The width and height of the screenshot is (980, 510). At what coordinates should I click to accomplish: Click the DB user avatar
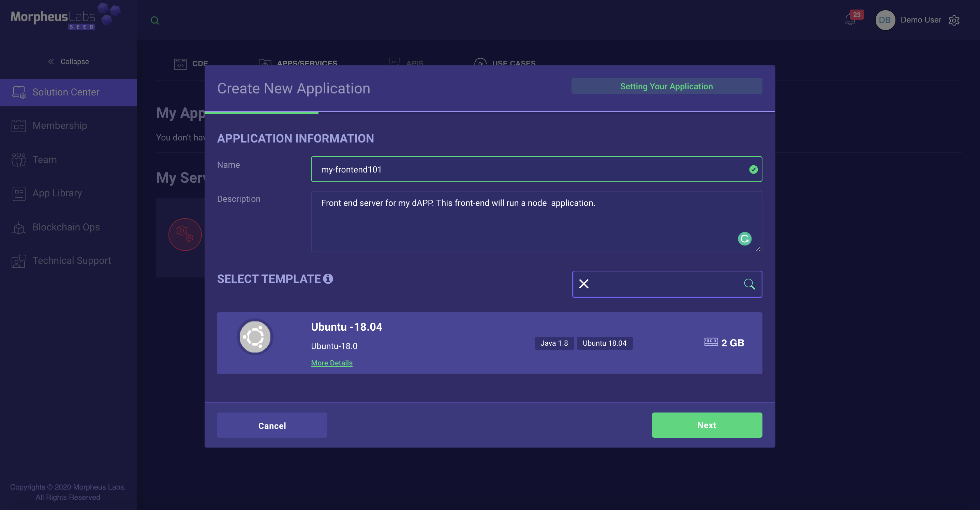[885, 20]
